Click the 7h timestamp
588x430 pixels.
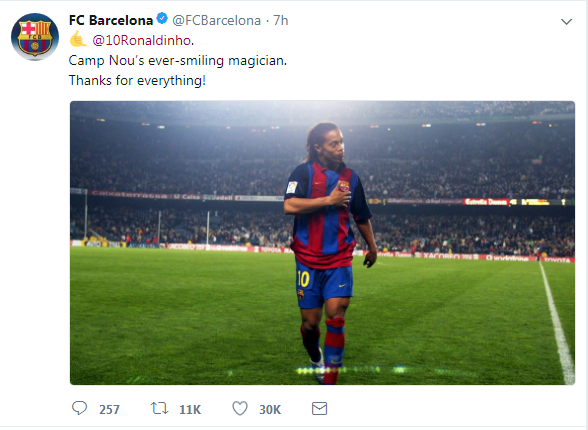pos(280,20)
